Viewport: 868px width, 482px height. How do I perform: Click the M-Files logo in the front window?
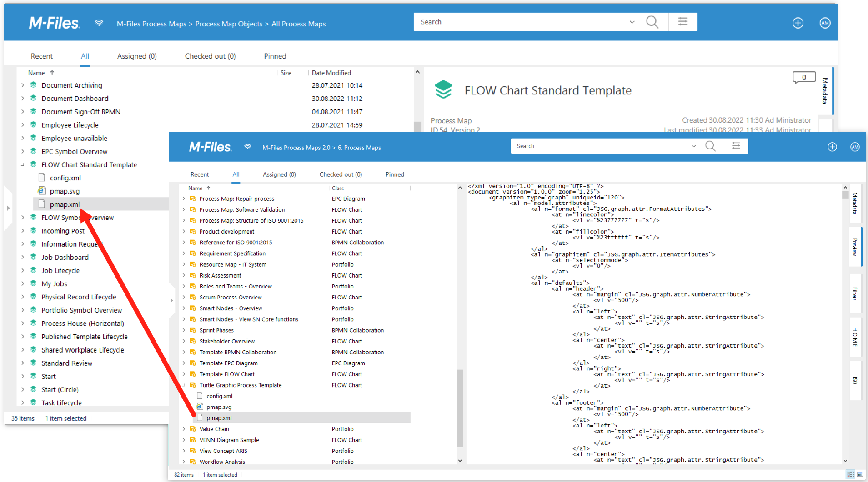click(x=210, y=147)
